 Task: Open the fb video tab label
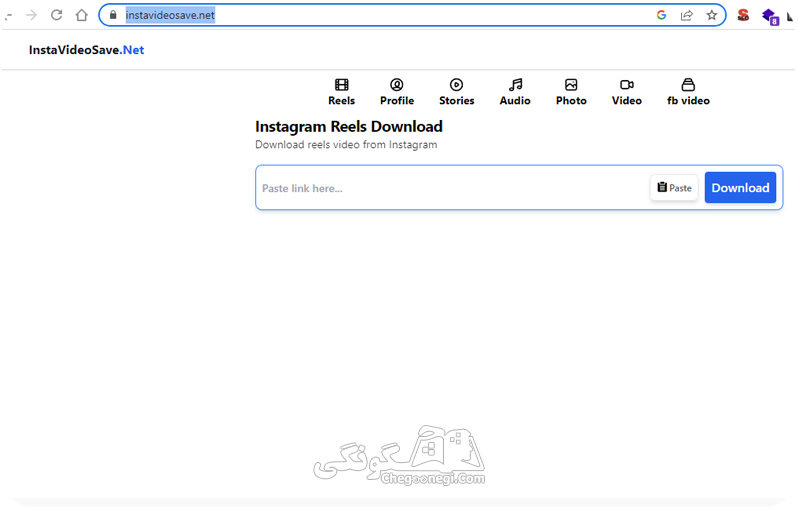pos(688,101)
